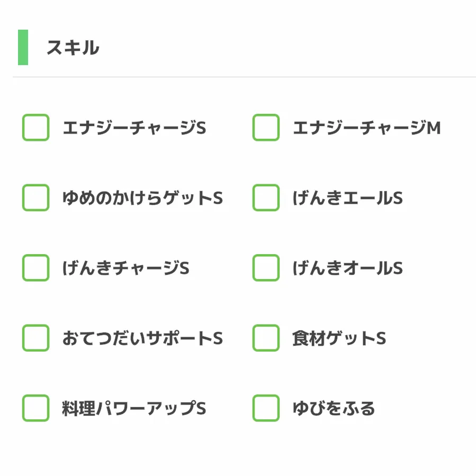Select the げんきチャージS checkbox
The image size is (476, 476).
[36, 268]
